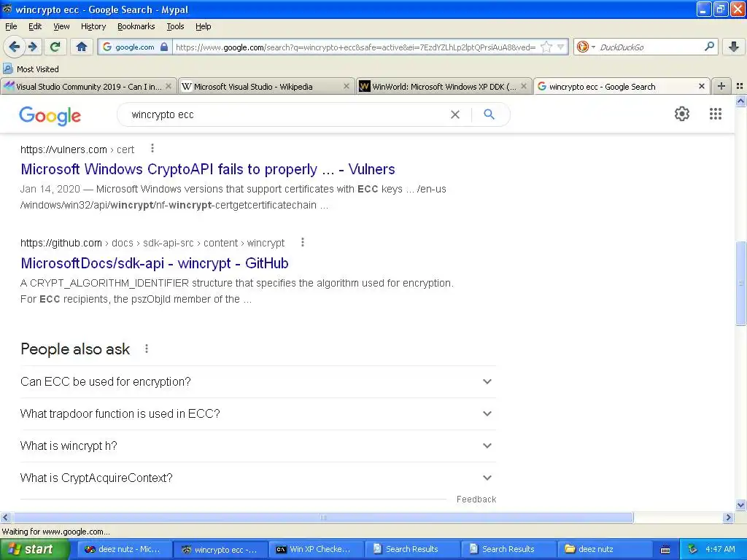
Task: Click the padlock site identity icon
Action: 164,47
